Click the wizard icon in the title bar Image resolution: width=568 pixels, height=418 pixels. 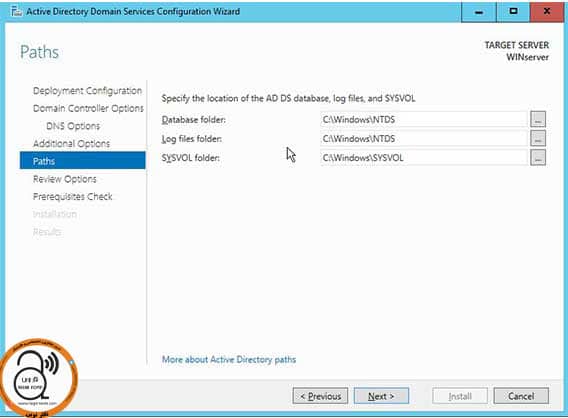tap(16, 12)
